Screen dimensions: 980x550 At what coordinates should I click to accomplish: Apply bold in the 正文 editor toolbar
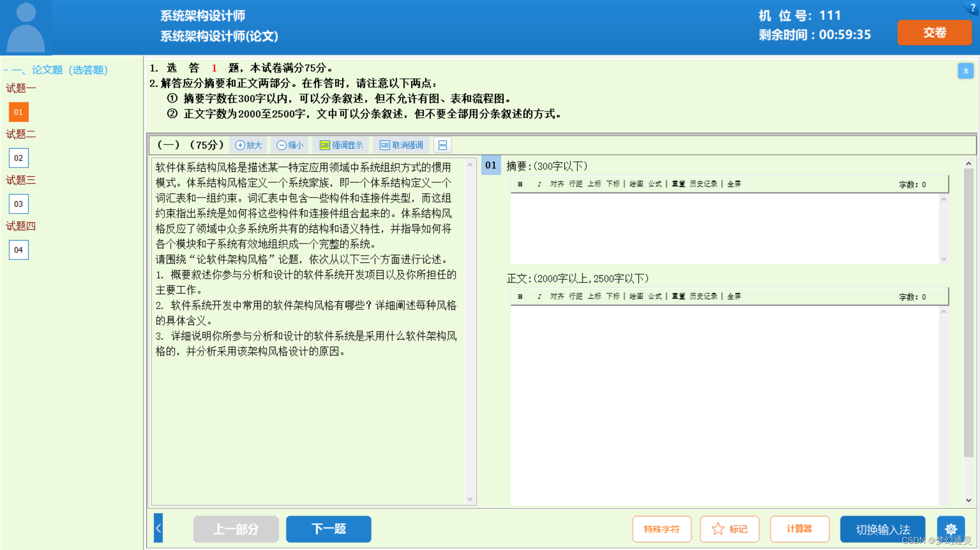click(x=520, y=297)
